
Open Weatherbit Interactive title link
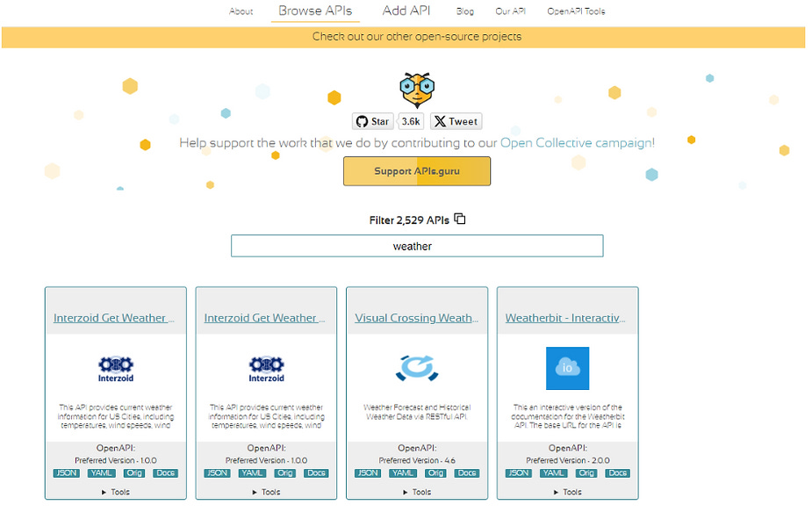tap(565, 318)
